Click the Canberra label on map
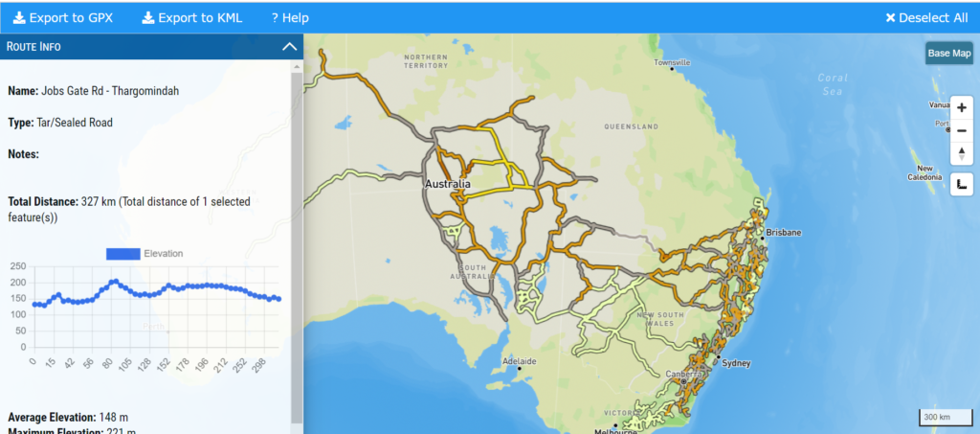This screenshot has width=980, height=434. [x=683, y=374]
